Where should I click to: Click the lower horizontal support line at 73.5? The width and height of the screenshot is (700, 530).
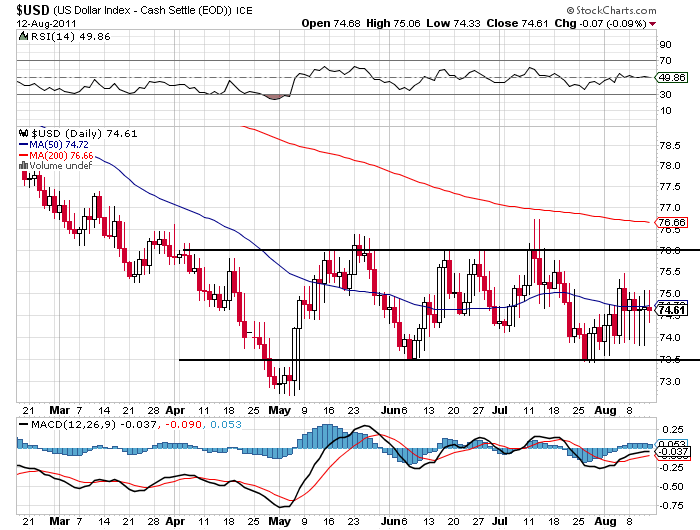click(420, 360)
